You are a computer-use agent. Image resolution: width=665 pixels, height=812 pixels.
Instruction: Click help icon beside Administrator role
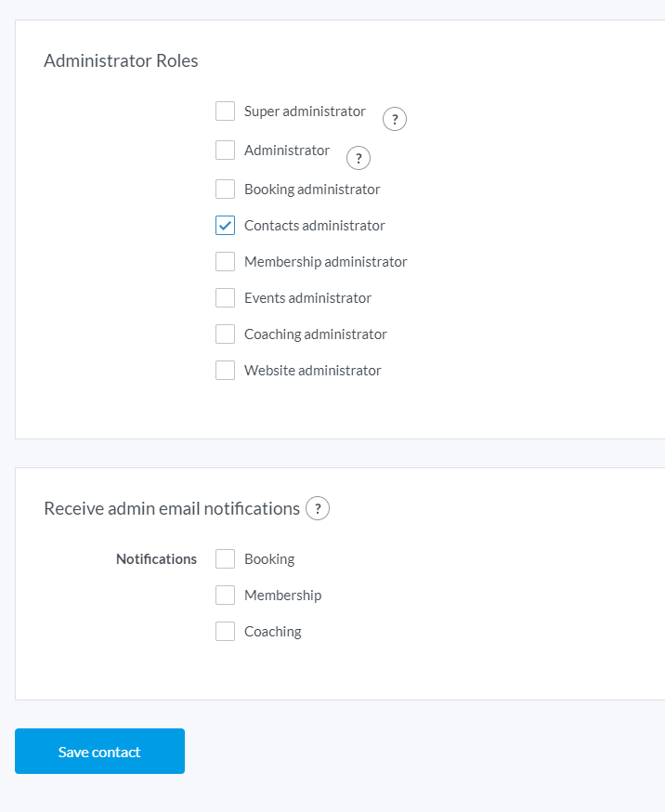359,158
